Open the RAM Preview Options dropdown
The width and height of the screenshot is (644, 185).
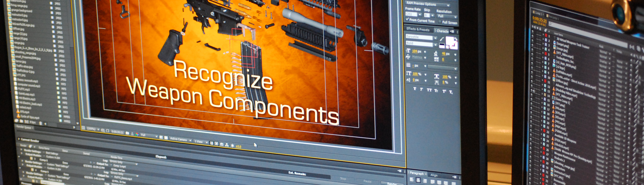pyautogui.click(x=427, y=4)
